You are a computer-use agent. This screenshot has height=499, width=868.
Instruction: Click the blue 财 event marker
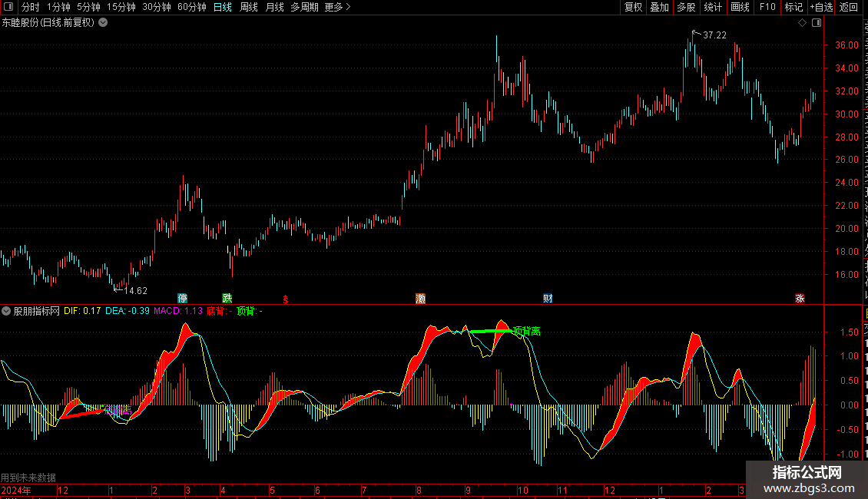pyautogui.click(x=548, y=299)
